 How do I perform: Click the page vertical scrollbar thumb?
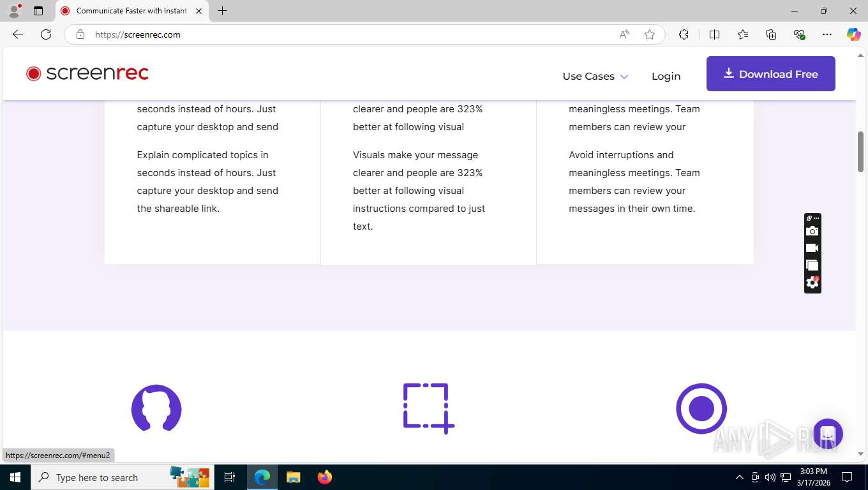tap(860, 151)
